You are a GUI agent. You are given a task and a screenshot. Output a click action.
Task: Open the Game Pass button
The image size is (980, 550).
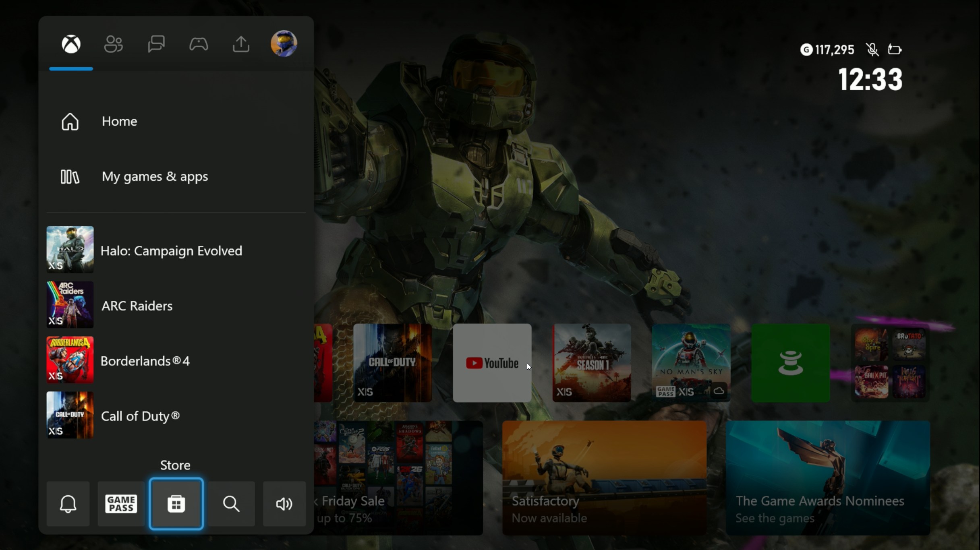tap(121, 503)
